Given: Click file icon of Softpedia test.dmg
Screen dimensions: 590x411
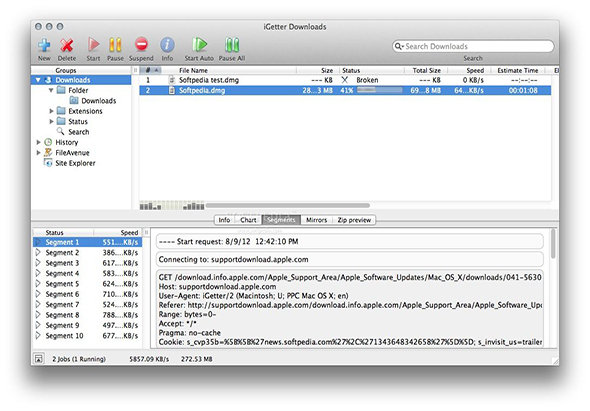Looking at the screenshot, I should point(172,80).
